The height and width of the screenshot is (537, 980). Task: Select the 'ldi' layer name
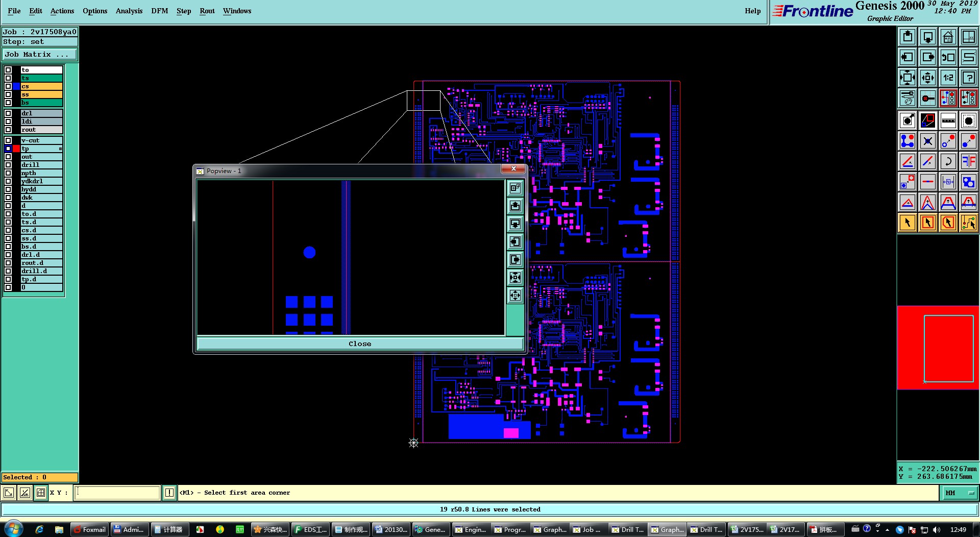tap(41, 121)
